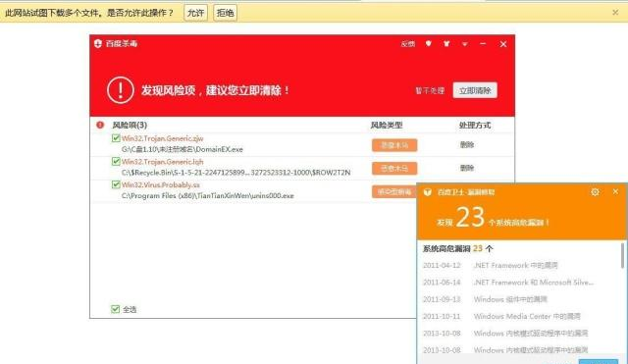The height and width of the screenshot is (364, 628).
Task: Click the 处理方式 column header
Action: tap(475, 126)
